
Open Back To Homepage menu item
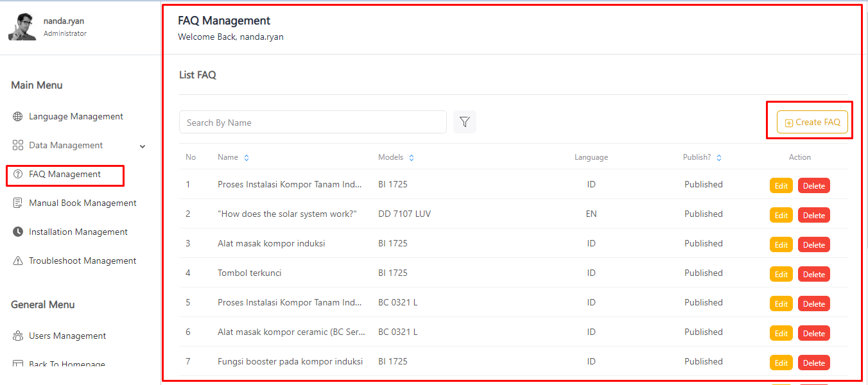[x=67, y=364]
